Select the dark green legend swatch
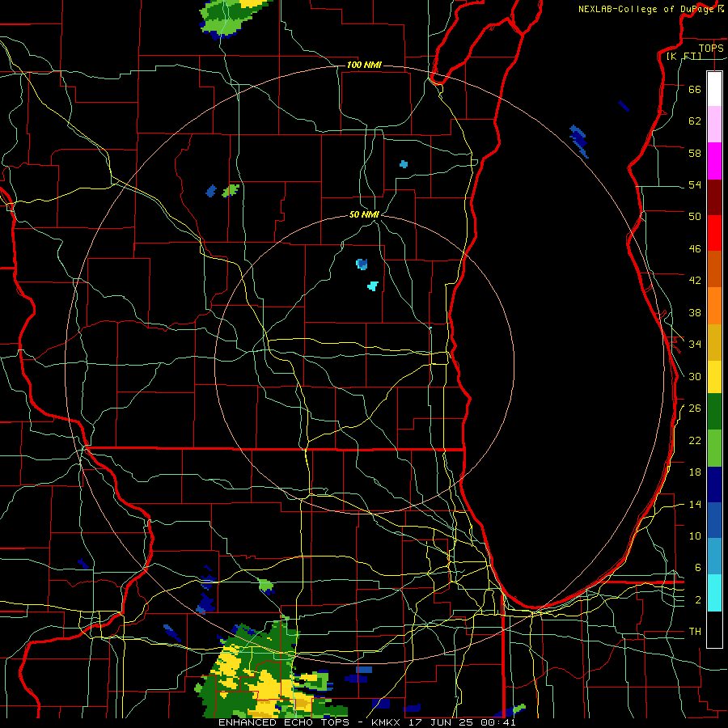 point(714,412)
